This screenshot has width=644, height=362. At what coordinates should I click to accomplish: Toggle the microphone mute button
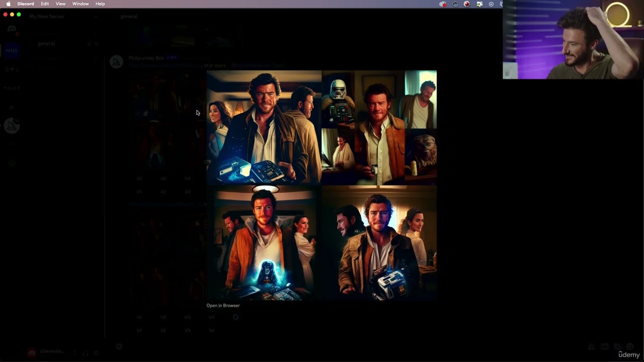74,353
